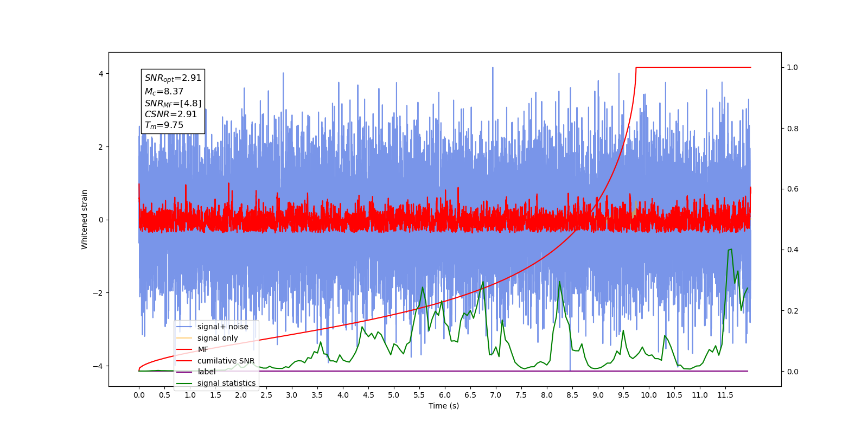Click the left y-axis tick label 4

[101, 74]
